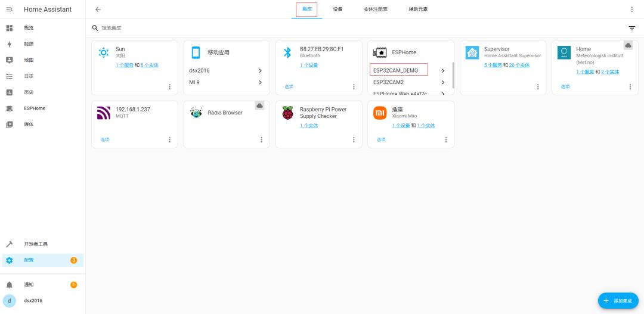The image size is (644, 314).
Task: Open the Supervisor card three-dot menu
Action: (x=538, y=86)
